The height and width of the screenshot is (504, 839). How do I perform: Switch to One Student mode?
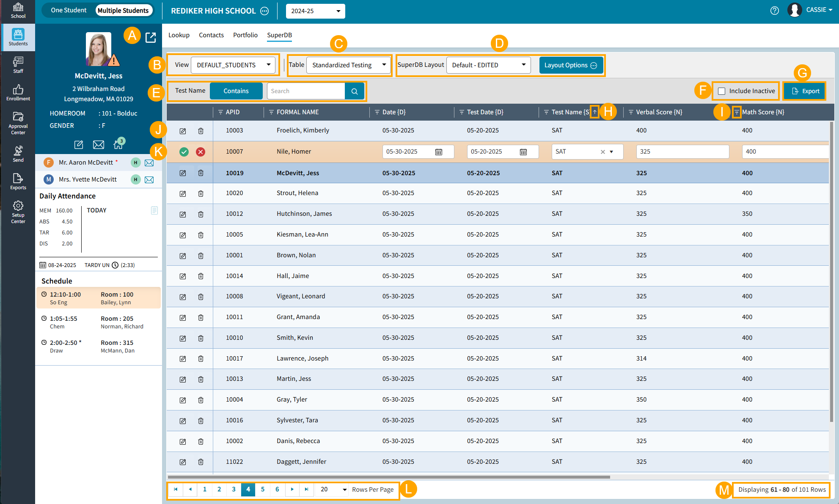(x=69, y=10)
